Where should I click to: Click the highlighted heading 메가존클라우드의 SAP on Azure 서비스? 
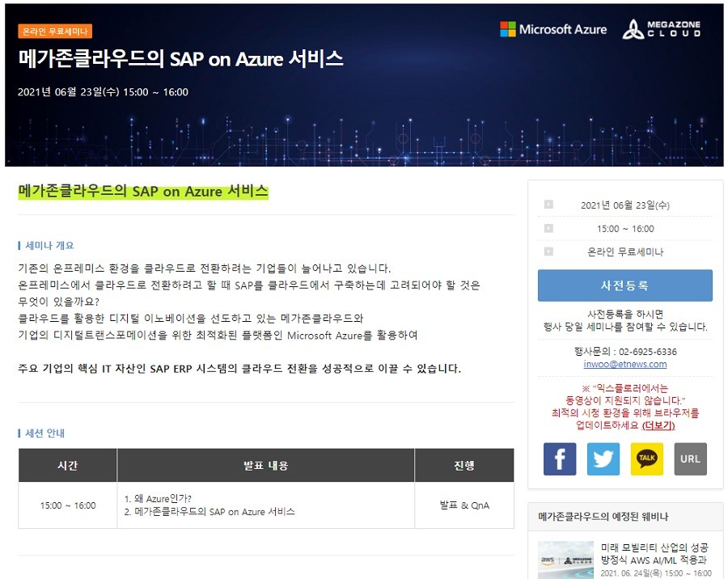tap(143, 192)
